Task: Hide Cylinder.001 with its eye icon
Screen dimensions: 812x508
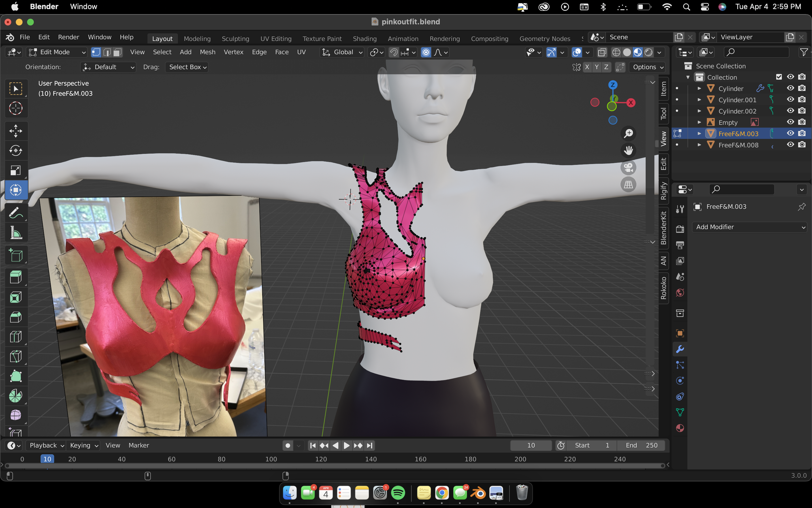Action: (790, 99)
